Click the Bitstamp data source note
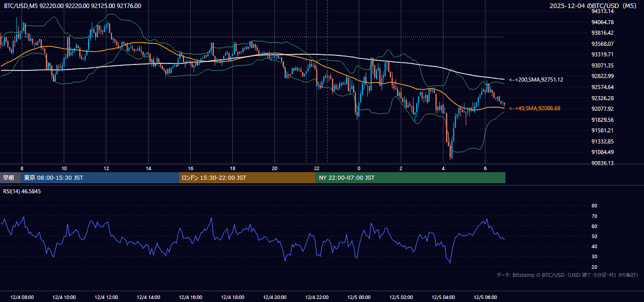Viewport: 644px width, 302px height. click(567, 275)
